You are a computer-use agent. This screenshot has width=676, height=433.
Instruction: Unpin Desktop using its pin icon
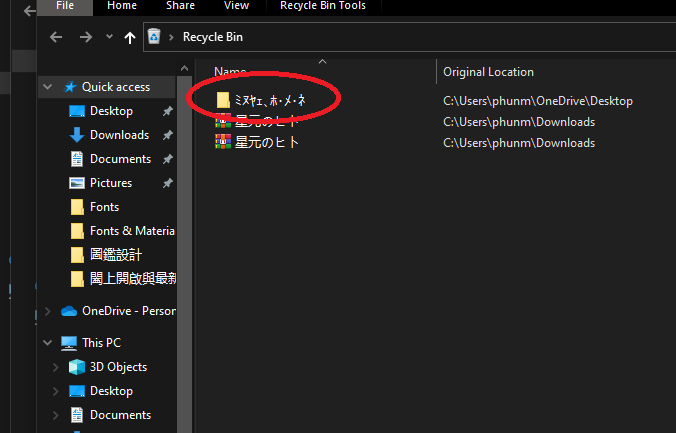(x=167, y=111)
